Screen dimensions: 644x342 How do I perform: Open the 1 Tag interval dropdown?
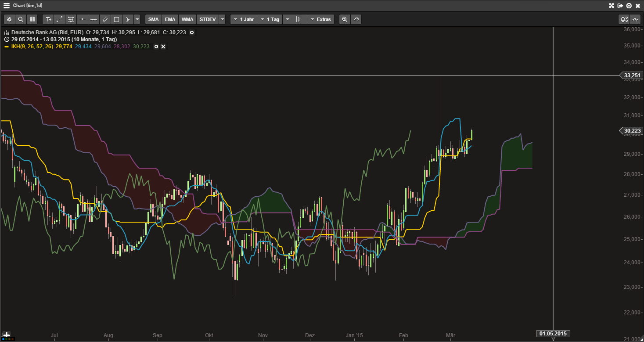click(270, 19)
